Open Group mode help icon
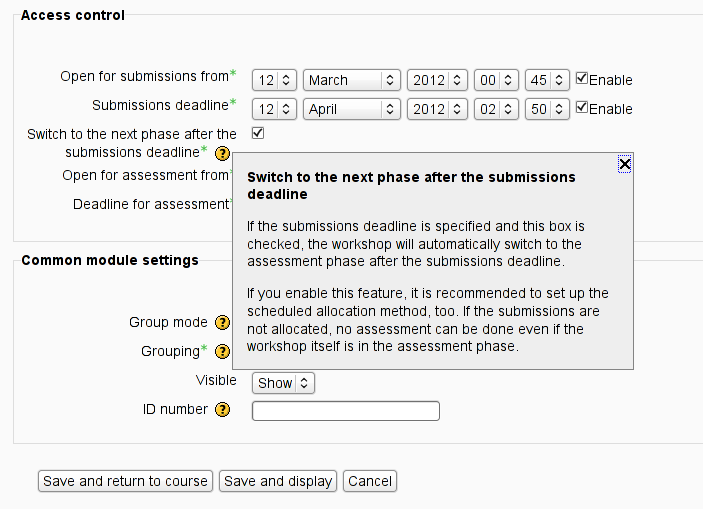The image size is (703, 509). click(x=222, y=322)
